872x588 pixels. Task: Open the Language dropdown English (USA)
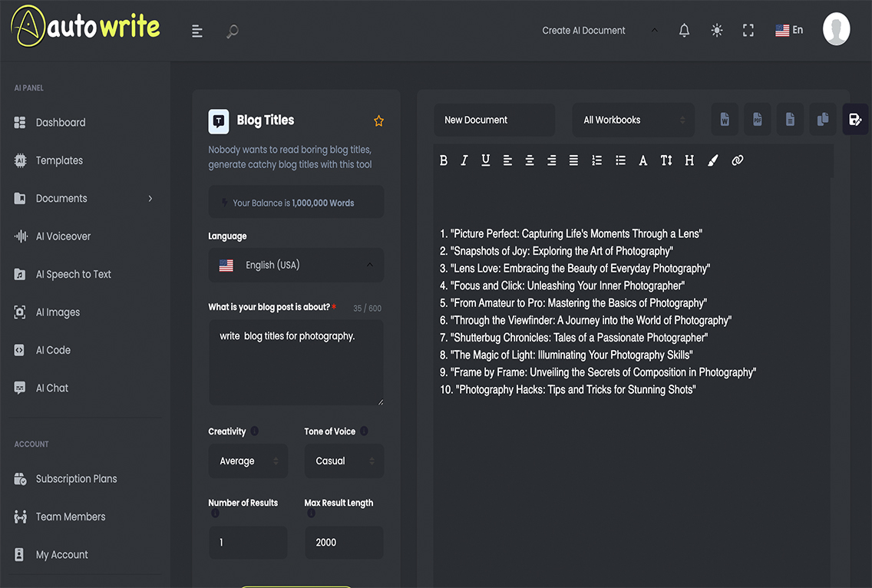[x=296, y=265]
